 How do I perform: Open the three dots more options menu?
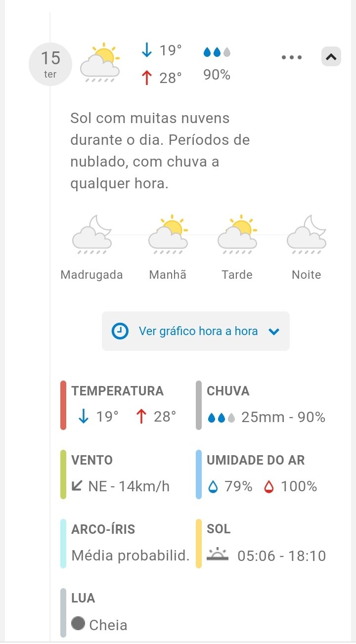point(292,57)
